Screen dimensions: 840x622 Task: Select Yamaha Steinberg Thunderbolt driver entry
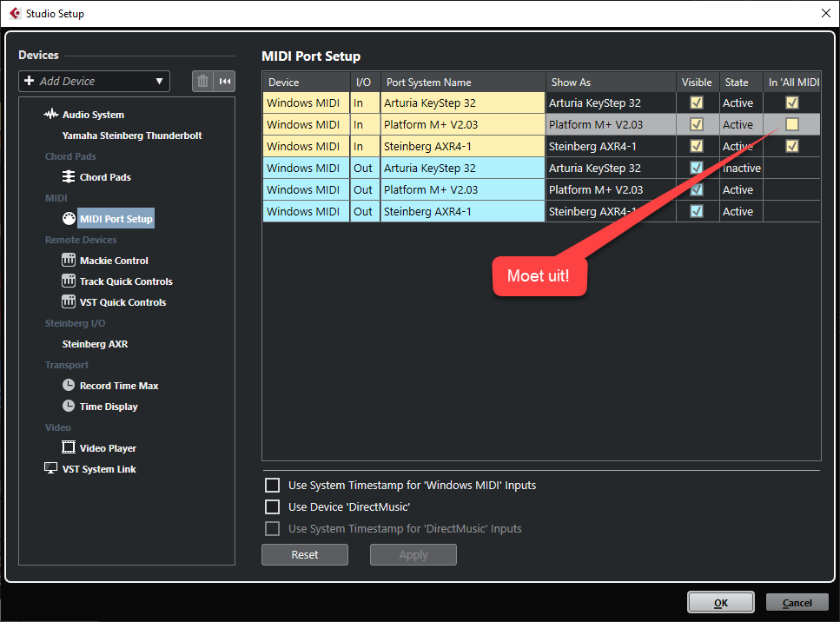click(x=132, y=136)
